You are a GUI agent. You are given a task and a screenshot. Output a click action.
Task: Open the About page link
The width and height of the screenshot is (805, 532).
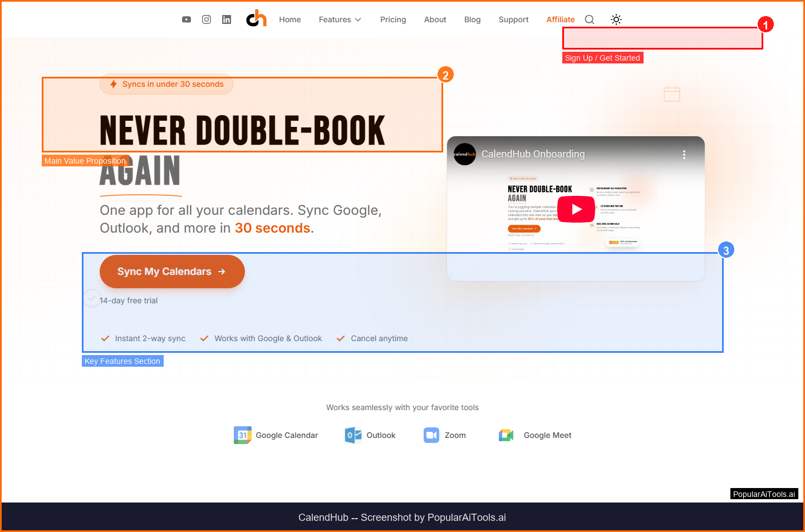435,19
